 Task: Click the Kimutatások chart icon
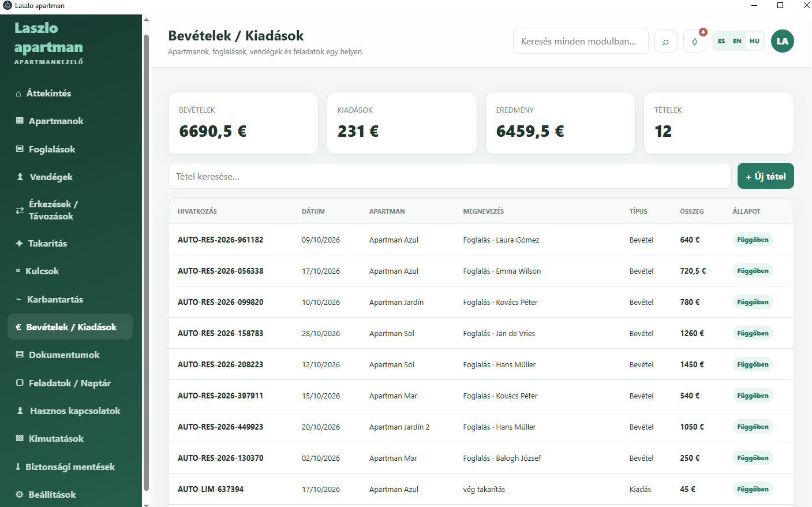(20, 439)
